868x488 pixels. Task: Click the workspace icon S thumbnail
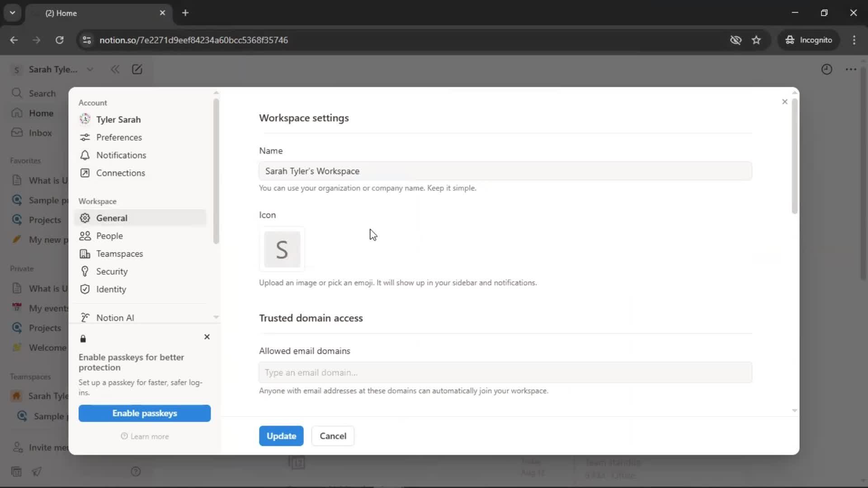tap(282, 249)
